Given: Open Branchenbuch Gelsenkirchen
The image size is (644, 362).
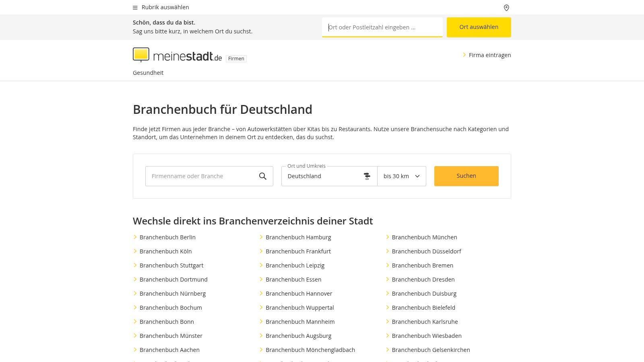Looking at the screenshot, I should point(431,350).
